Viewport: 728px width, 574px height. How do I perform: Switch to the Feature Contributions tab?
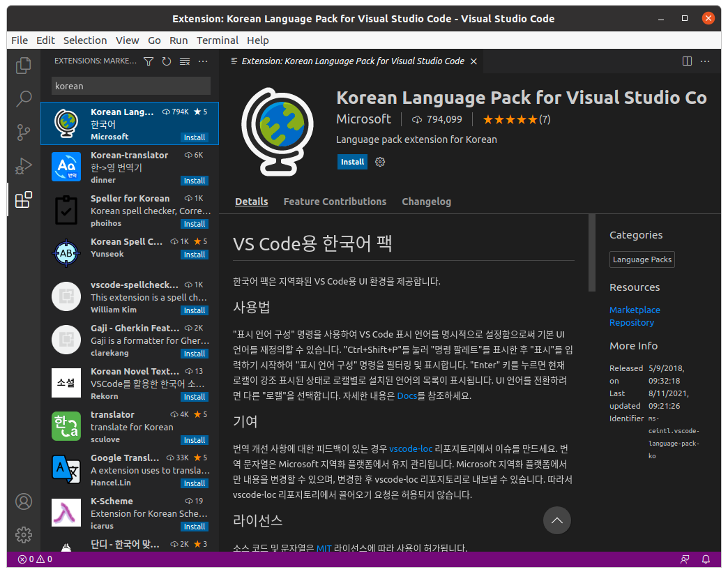click(335, 202)
